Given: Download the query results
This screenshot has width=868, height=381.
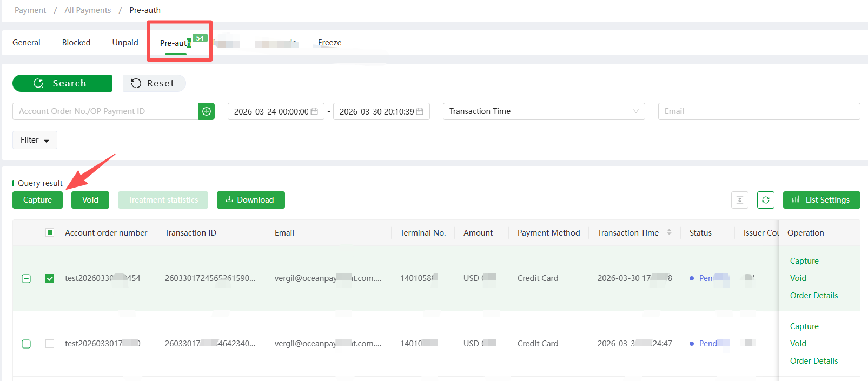Looking at the screenshot, I should pos(251,200).
